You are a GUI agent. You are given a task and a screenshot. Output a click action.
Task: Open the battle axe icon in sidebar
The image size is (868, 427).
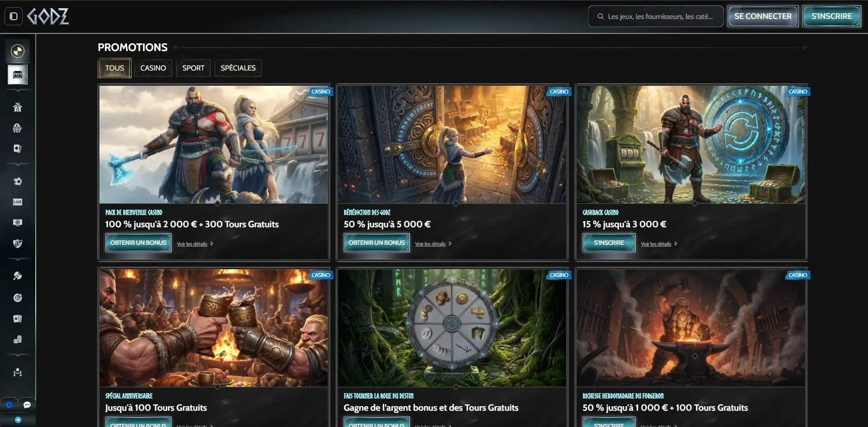point(18,276)
